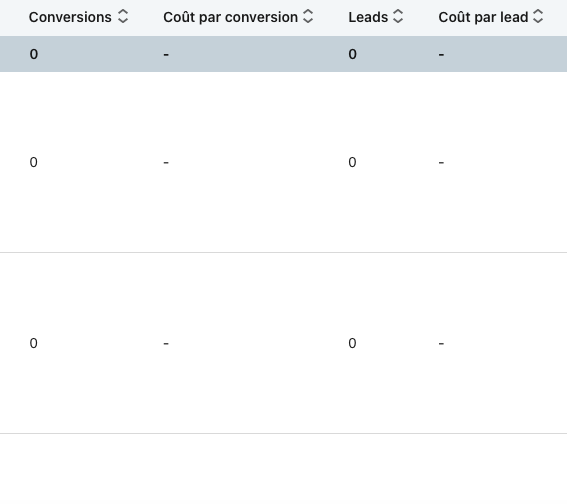Select the Conversions value in second white row
The image size is (567, 504).
pyautogui.click(x=34, y=343)
